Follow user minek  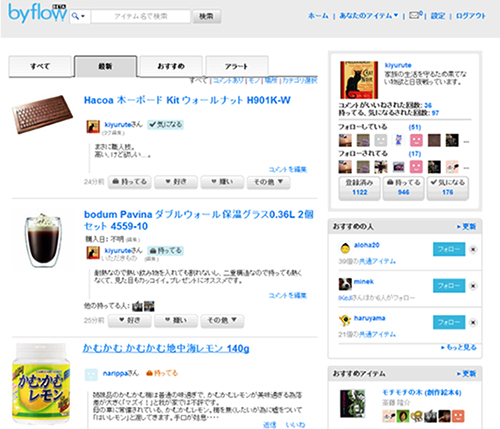(x=449, y=286)
